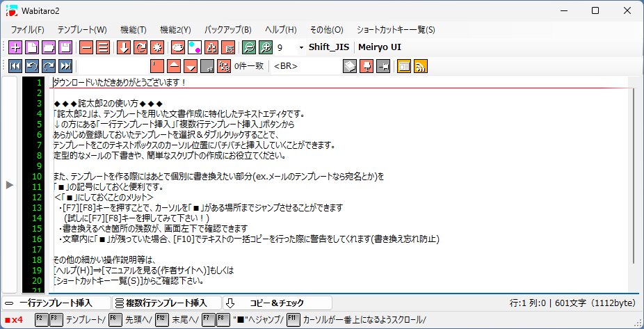Open the font size 9 dropdown
The width and height of the screenshot is (644, 329).
[x=300, y=47]
